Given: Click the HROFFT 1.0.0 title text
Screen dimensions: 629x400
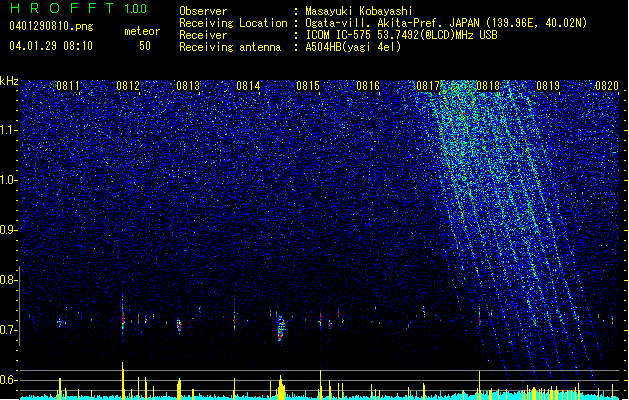Looking at the screenshot, I should coord(78,8).
